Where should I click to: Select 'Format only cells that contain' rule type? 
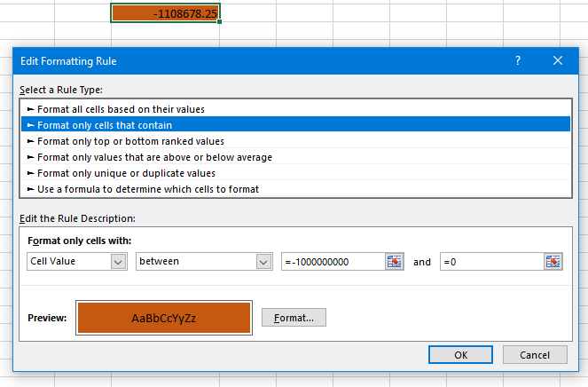(x=295, y=125)
